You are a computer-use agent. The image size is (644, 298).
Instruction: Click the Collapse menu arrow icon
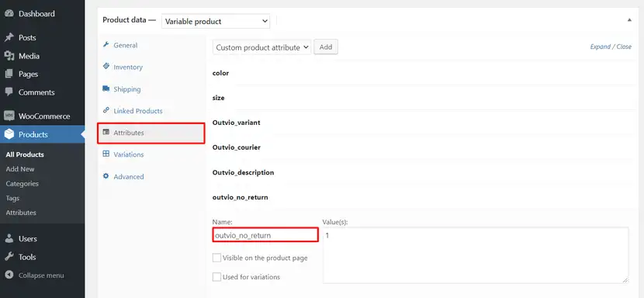pos(9,275)
